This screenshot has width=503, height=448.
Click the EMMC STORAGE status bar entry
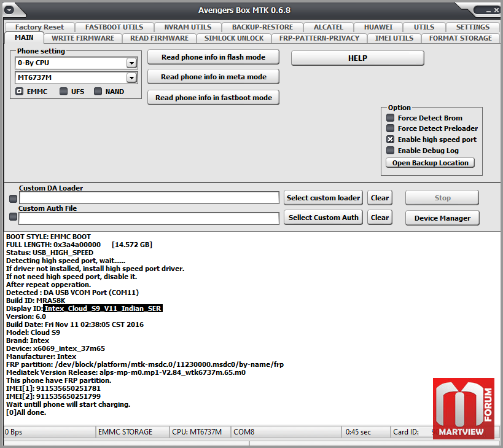tap(132, 431)
